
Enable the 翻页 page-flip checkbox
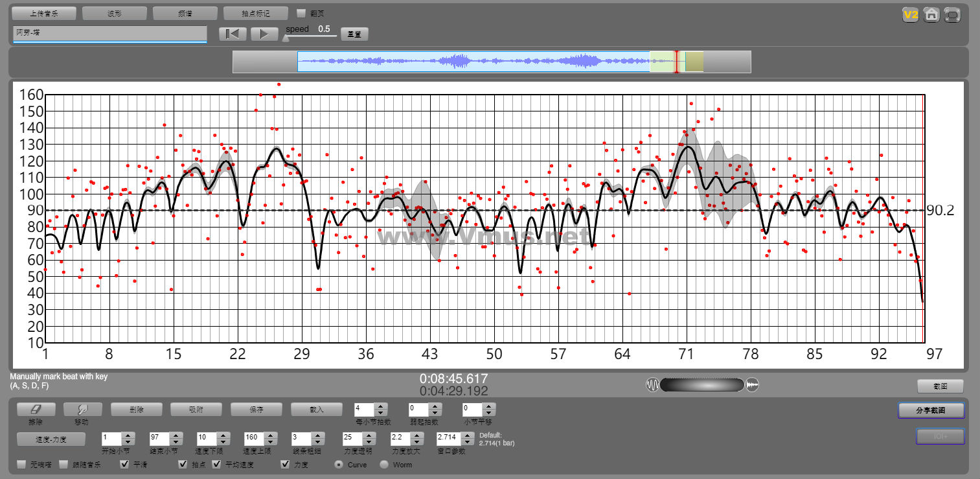coord(301,13)
